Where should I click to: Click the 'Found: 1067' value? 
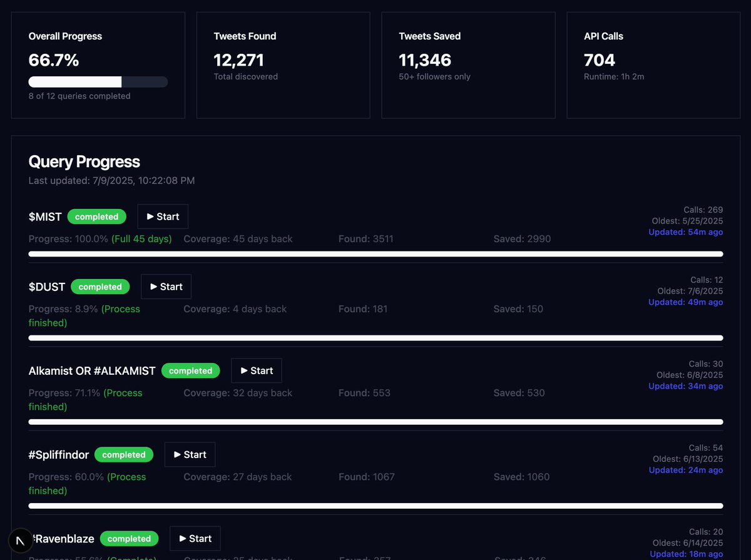tap(367, 477)
